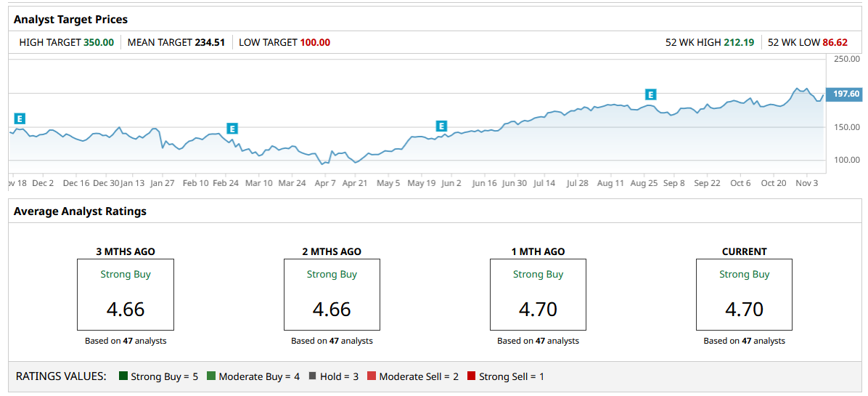Viewport: 868px width, 396px height.
Task: Click the Moderate Sell legend square
Action: [372, 376]
